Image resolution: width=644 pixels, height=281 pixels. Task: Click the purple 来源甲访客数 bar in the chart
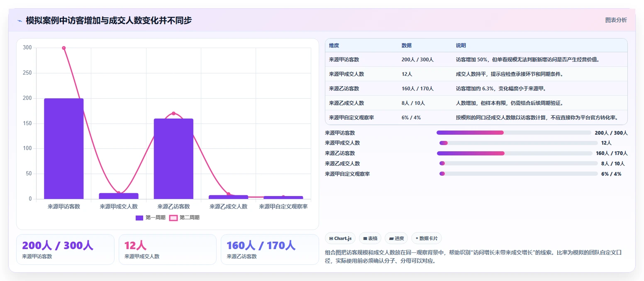coord(64,149)
